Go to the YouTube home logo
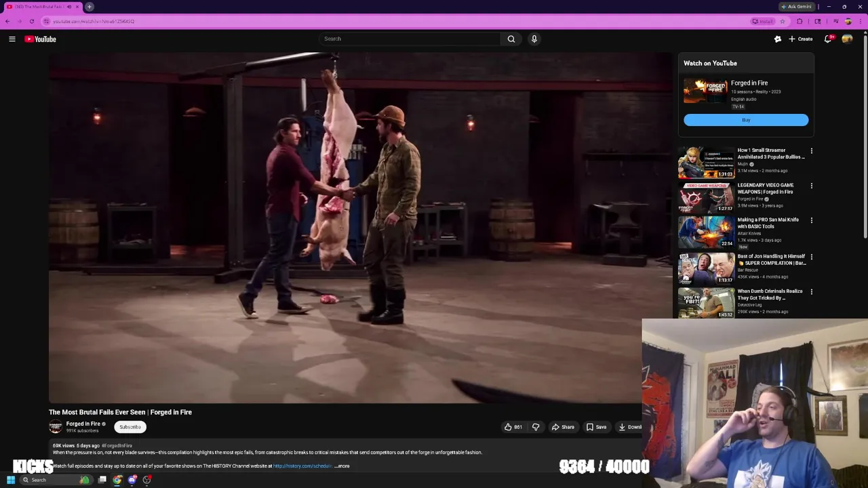The width and height of the screenshot is (868, 488). pos(41,39)
